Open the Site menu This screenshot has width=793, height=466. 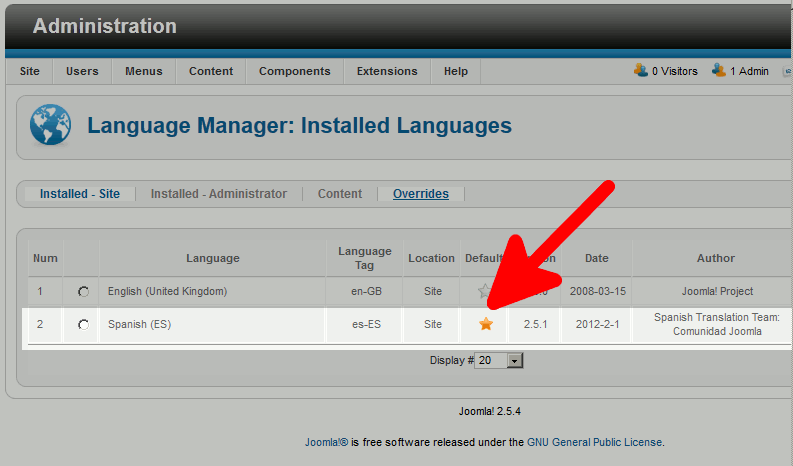point(30,71)
